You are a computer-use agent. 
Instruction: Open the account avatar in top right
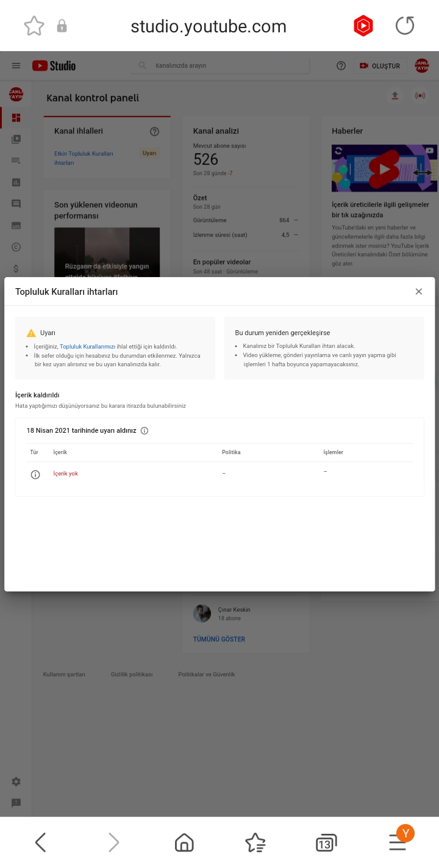coord(421,66)
